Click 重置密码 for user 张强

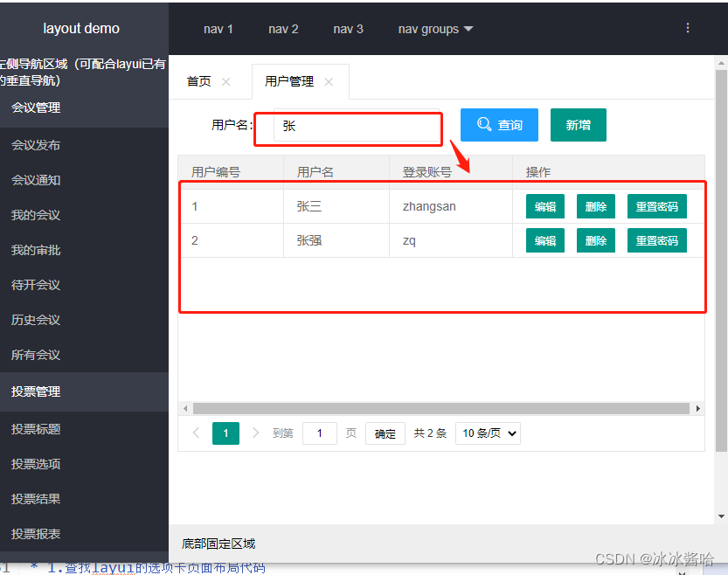[657, 240]
